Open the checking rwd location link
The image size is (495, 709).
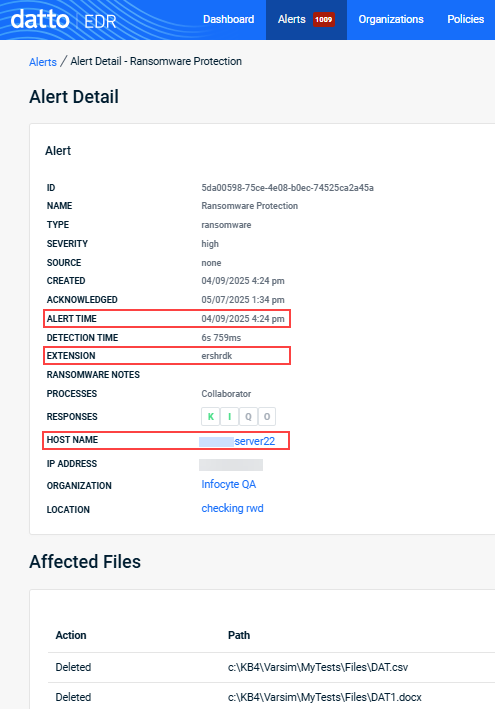tap(232, 508)
